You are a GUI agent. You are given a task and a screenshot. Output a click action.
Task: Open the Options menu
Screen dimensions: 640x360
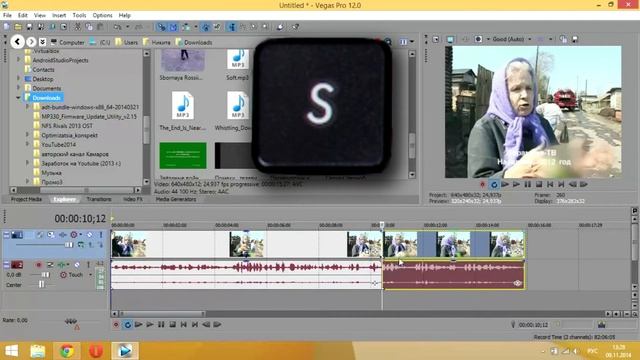(x=102, y=16)
